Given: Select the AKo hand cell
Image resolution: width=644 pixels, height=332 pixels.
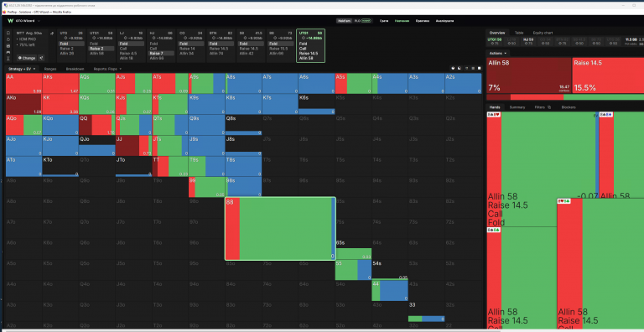Looking at the screenshot, I should pyautogui.click(x=23, y=104).
